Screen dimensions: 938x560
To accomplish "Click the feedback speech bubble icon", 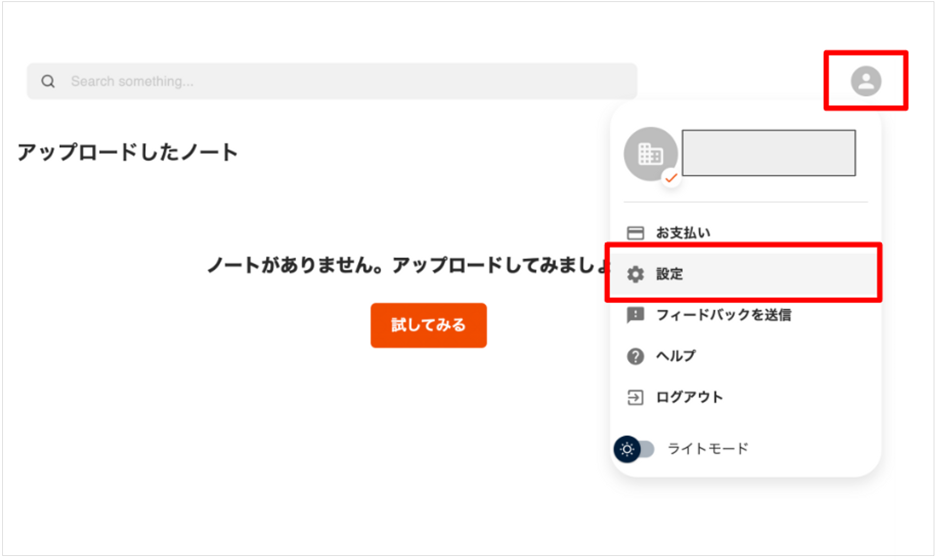I will click(635, 315).
